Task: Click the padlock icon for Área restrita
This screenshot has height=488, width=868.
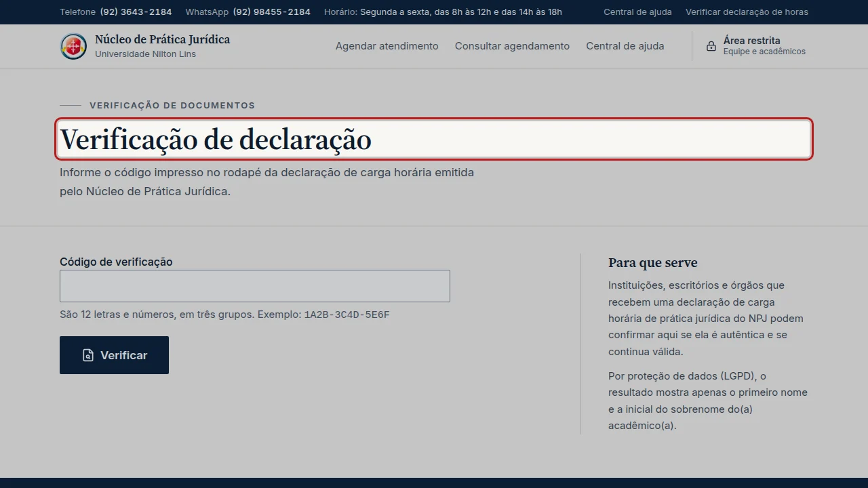Action: pyautogui.click(x=711, y=46)
